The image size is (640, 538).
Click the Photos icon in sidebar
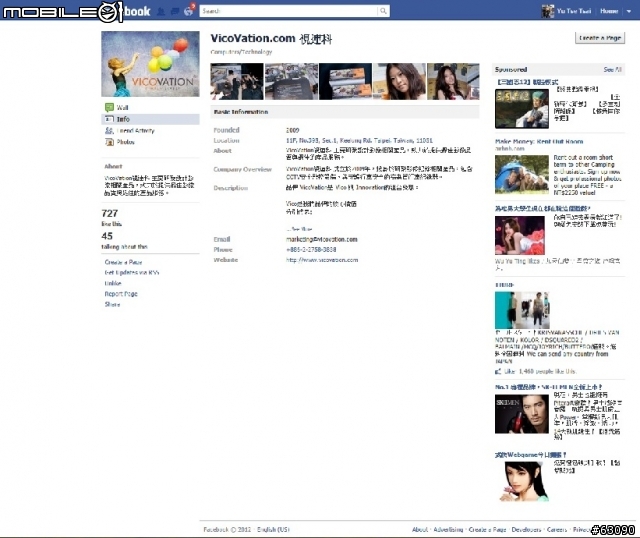(109, 142)
